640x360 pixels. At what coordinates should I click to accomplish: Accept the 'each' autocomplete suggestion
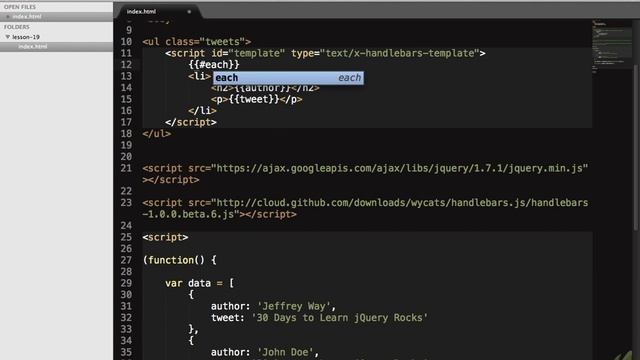[288, 78]
